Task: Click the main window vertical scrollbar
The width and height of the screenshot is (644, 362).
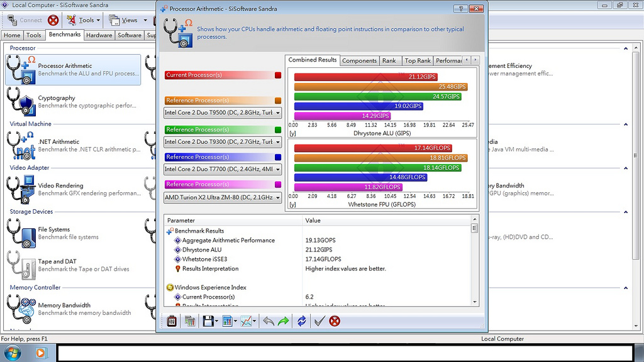Action: point(636,155)
